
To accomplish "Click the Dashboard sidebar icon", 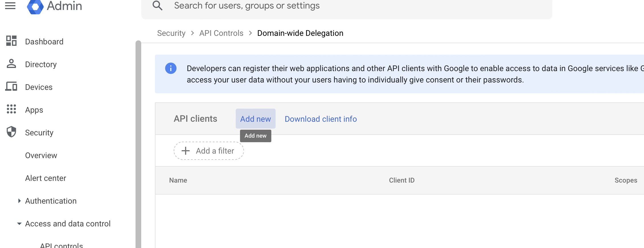I will point(11,41).
